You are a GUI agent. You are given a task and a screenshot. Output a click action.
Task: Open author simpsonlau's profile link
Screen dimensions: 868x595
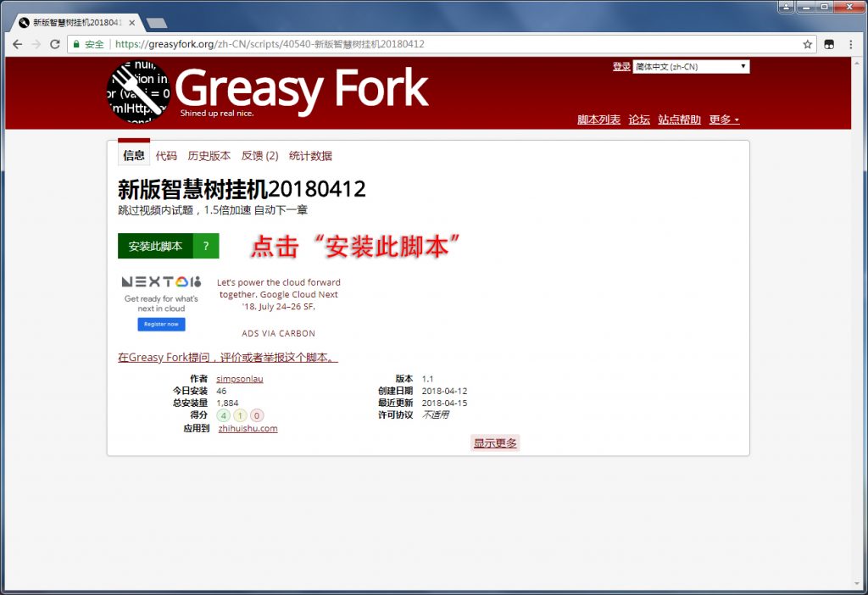coord(240,379)
